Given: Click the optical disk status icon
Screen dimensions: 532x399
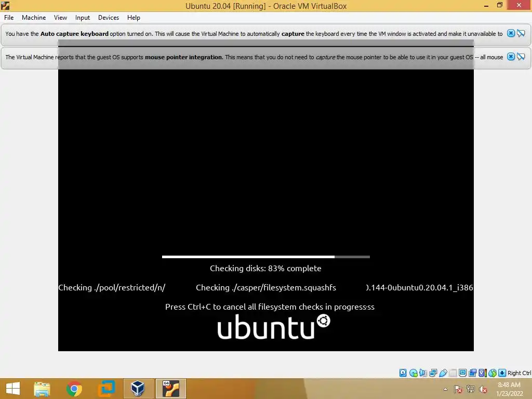Looking at the screenshot, I should point(413,373).
